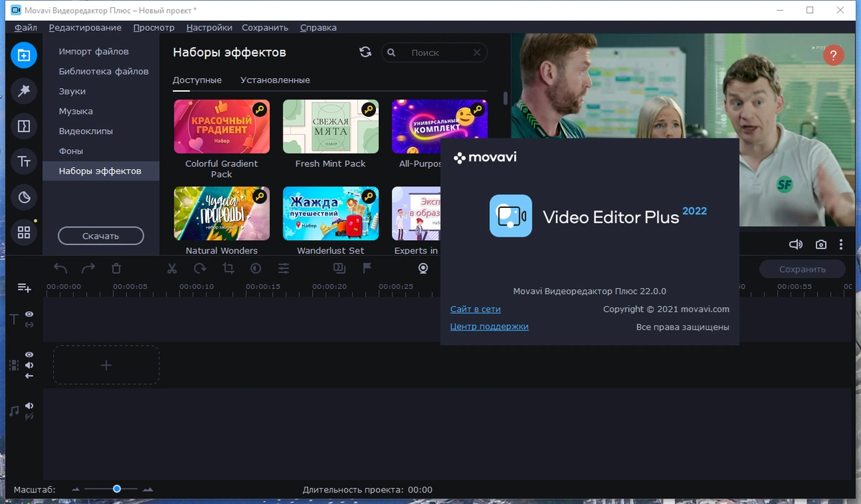
Task: Open clip properties sliders icon
Action: point(284,268)
